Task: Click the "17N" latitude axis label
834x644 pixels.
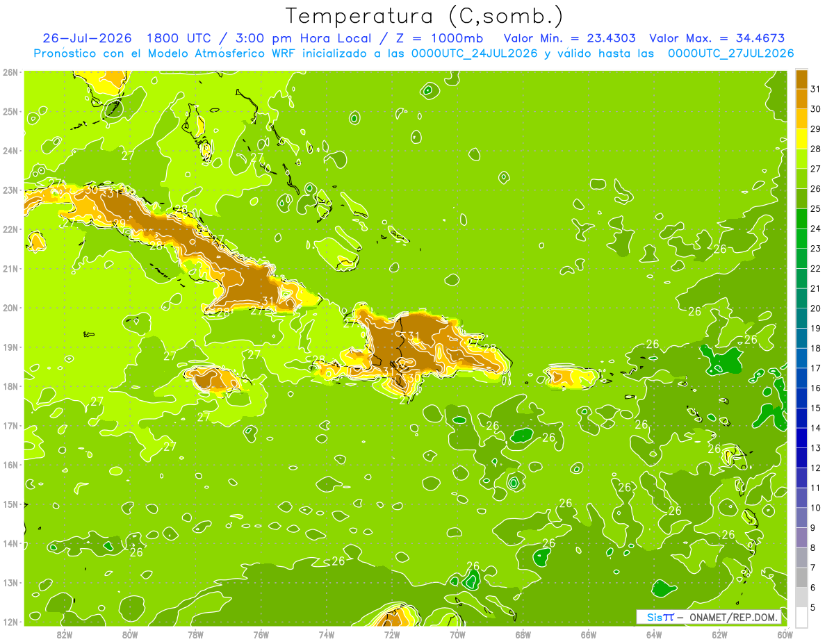Action: point(10,425)
